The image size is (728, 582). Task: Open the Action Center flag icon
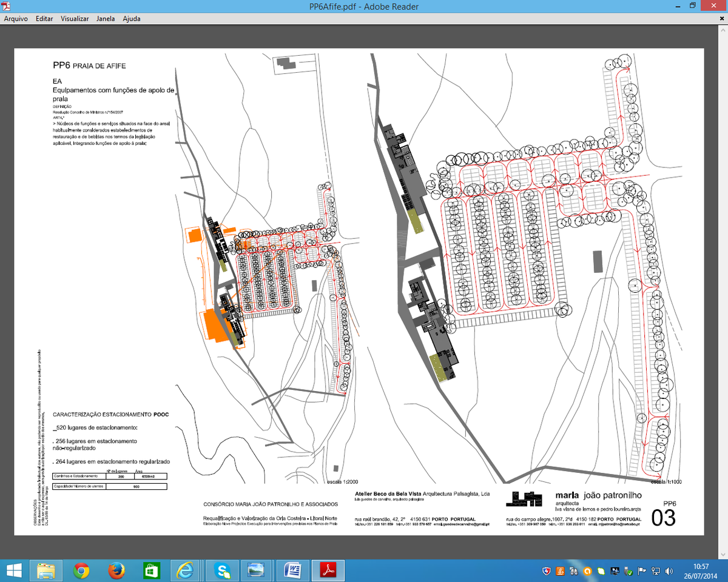[642, 571]
